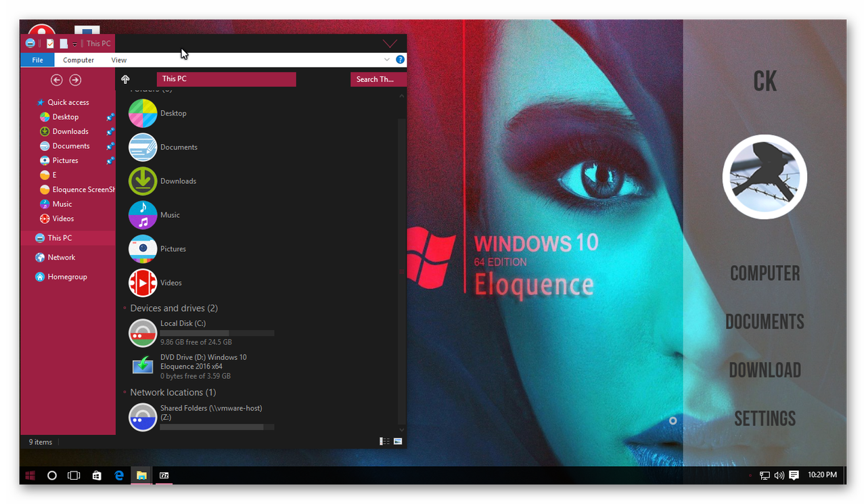Select the Downloads folder icon in content
866x504 pixels.
[x=143, y=181]
